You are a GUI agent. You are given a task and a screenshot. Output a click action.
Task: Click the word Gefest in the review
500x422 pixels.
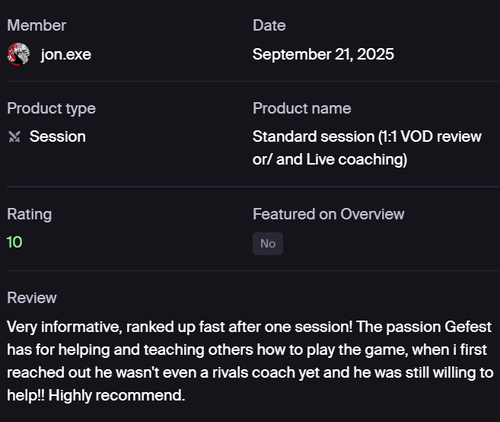pyautogui.click(x=468, y=327)
